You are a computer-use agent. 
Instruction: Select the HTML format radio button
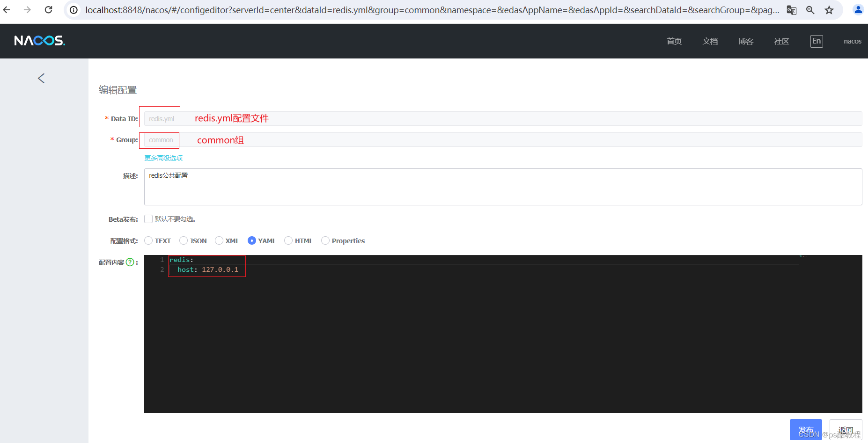click(288, 240)
